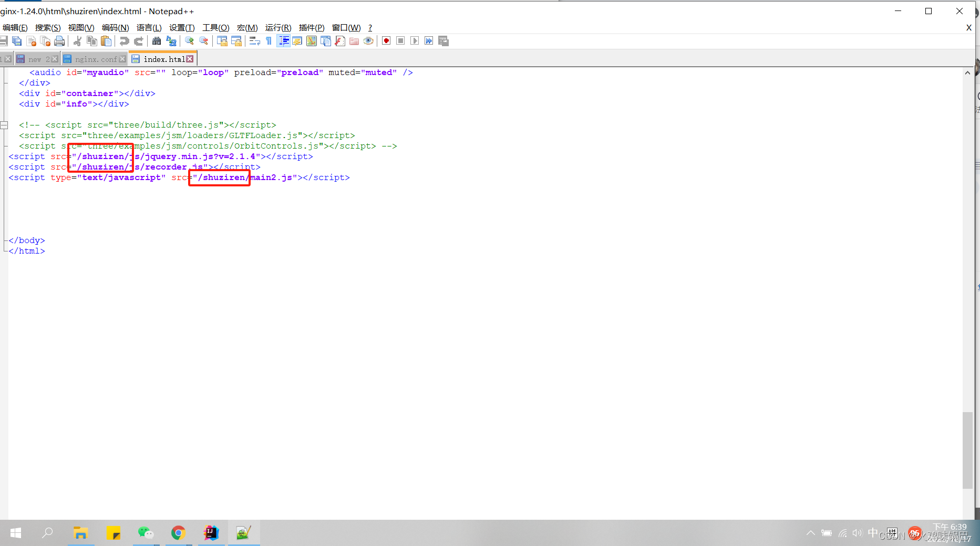Open the 编辑(E) menu
Viewport: 980px width, 546px height.
pos(15,28)
